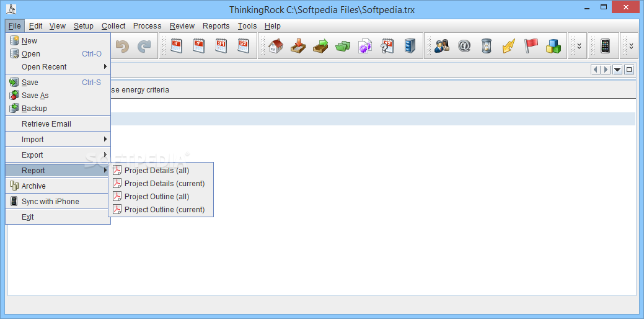The height and width of the screenshot is (319, 644).
Task: Choose Open from the File menu
Action: (x=58, y=54)
